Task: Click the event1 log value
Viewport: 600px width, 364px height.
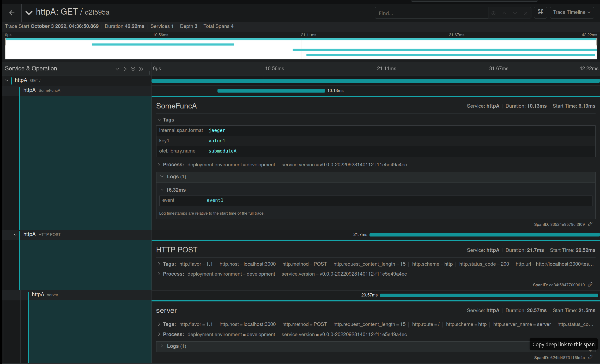Action: click(215, 200)
